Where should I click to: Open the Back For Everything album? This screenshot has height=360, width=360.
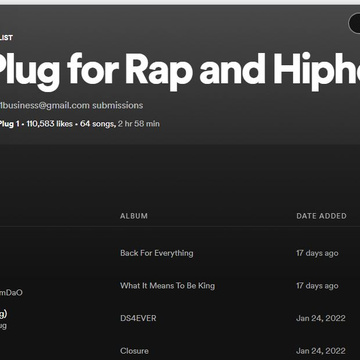tap(157, 253)
